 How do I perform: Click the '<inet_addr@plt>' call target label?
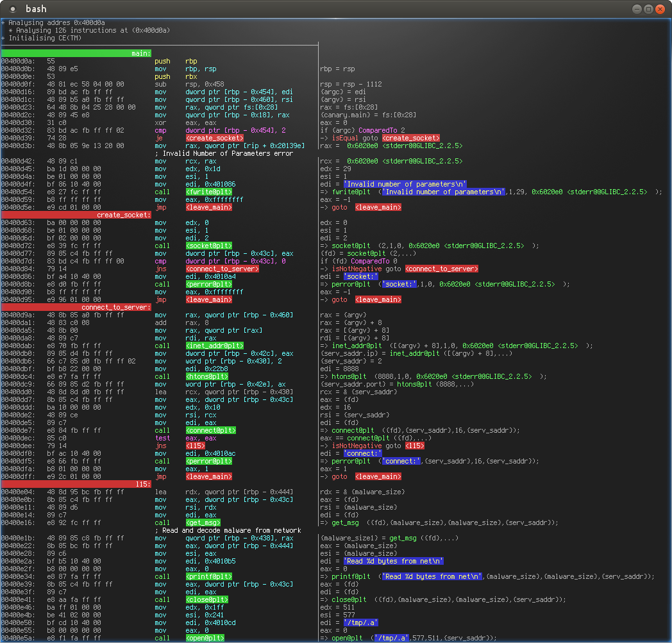215,346
